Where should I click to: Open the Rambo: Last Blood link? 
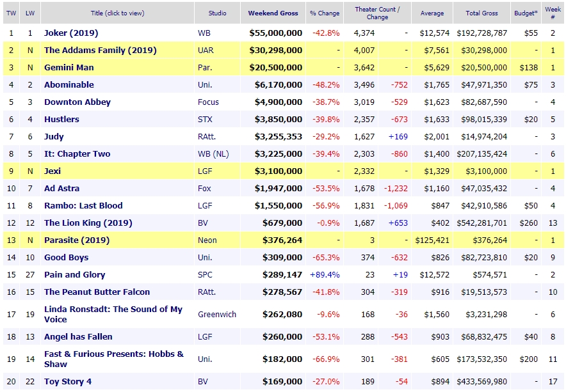coord(83,206)
